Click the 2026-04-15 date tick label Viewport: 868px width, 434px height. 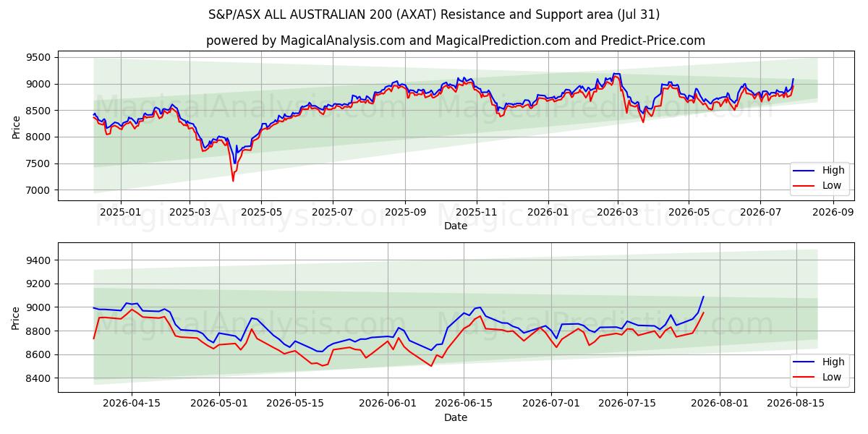click(132, 404)
